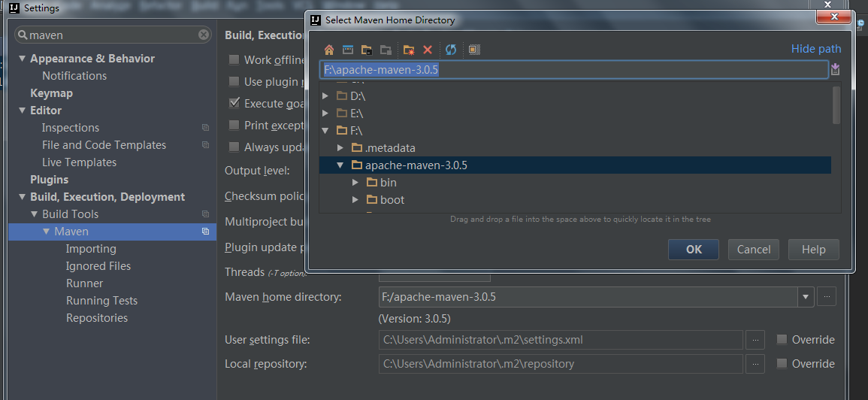Screen dimensions: 868x400
Task: Open Maven Running Tests settings
Action: point(102,300)
